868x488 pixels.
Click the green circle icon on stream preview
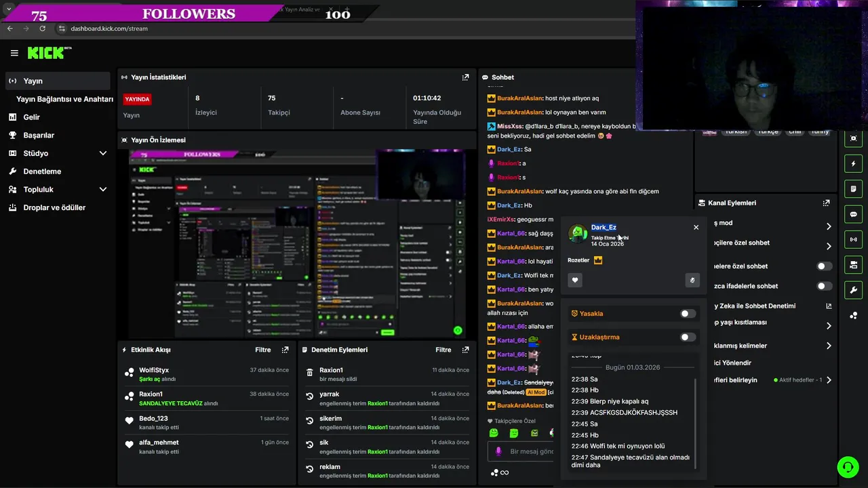pyautogui.click(x=458, y=331)
